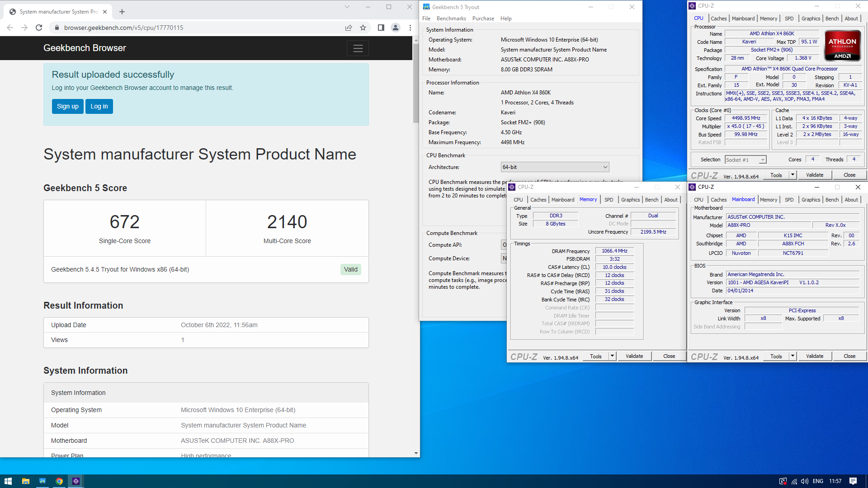Open Chrome from the taskbar
Image resolution: width=868 pixels, height=488 pixels.
pyautogui.click(x=59, y=481)
